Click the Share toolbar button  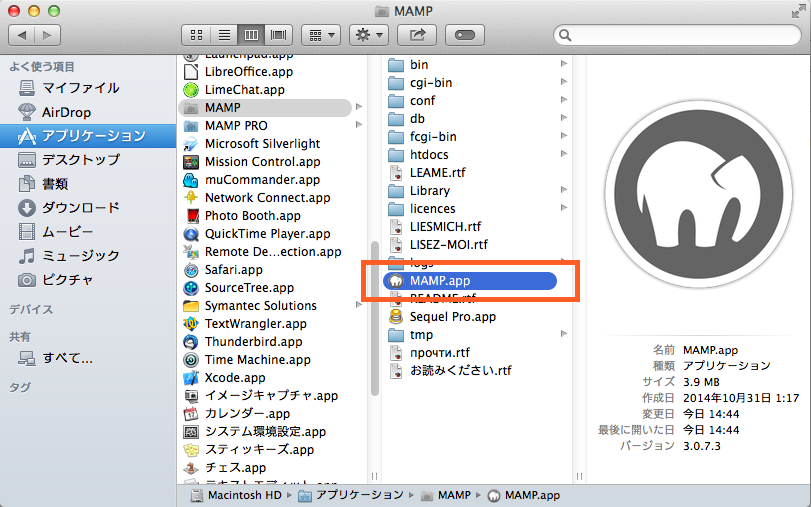(x=416, y=35)
